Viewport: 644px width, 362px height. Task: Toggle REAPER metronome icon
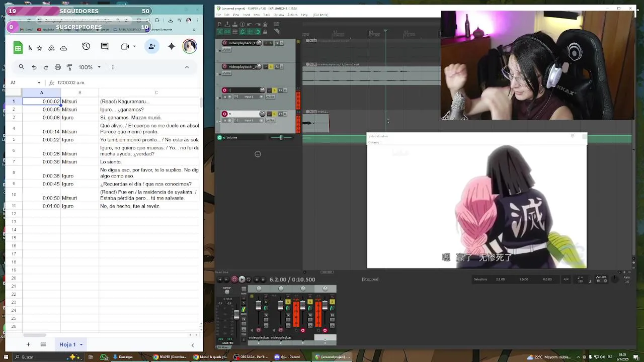265,24
